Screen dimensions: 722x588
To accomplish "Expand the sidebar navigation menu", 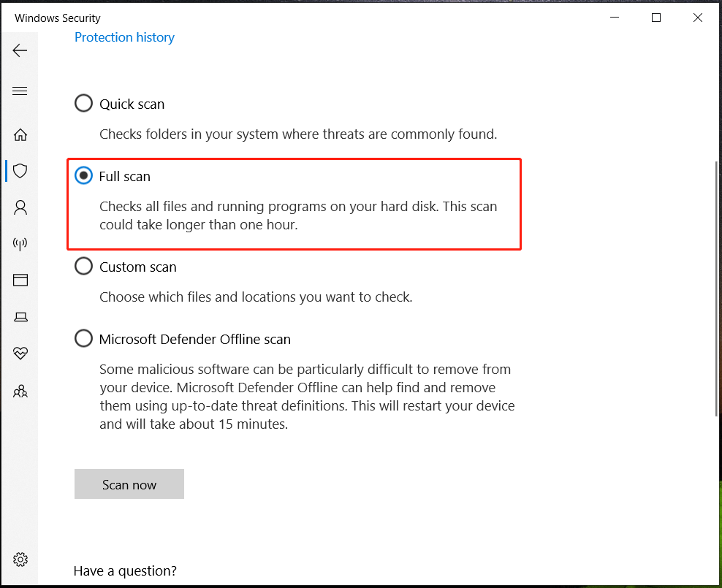I will (20, 91).
